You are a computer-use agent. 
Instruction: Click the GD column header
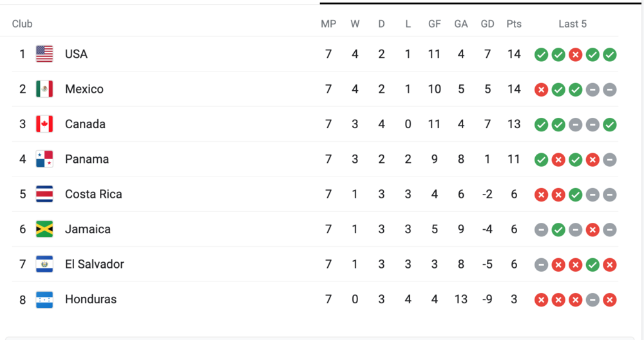point(488,24)
